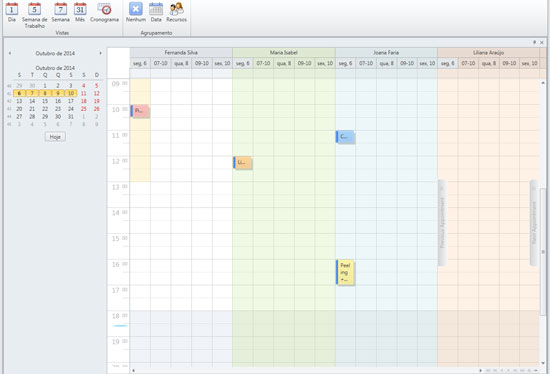Viewport: 550px width, 374px height.
Task: Click the Previous Appointment side button
Action: pyautogui.click(x=442, y=223)
